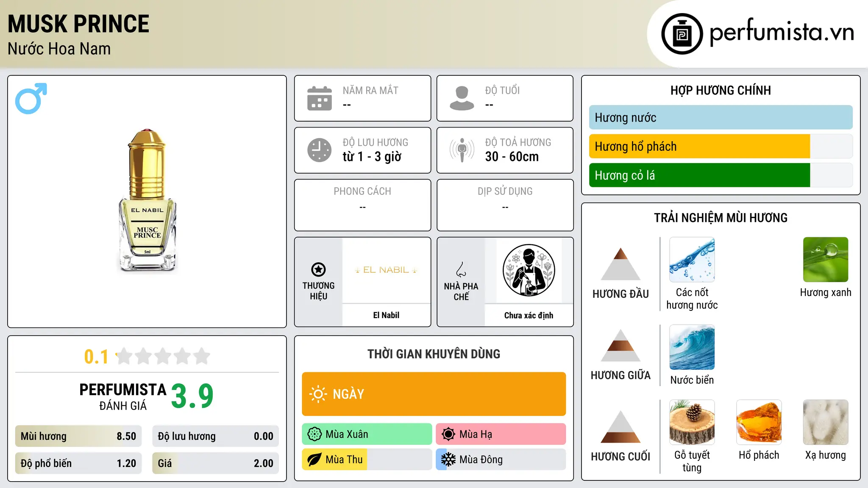Click the flower icon beside Mùa Xuân

tap(314, 434)
